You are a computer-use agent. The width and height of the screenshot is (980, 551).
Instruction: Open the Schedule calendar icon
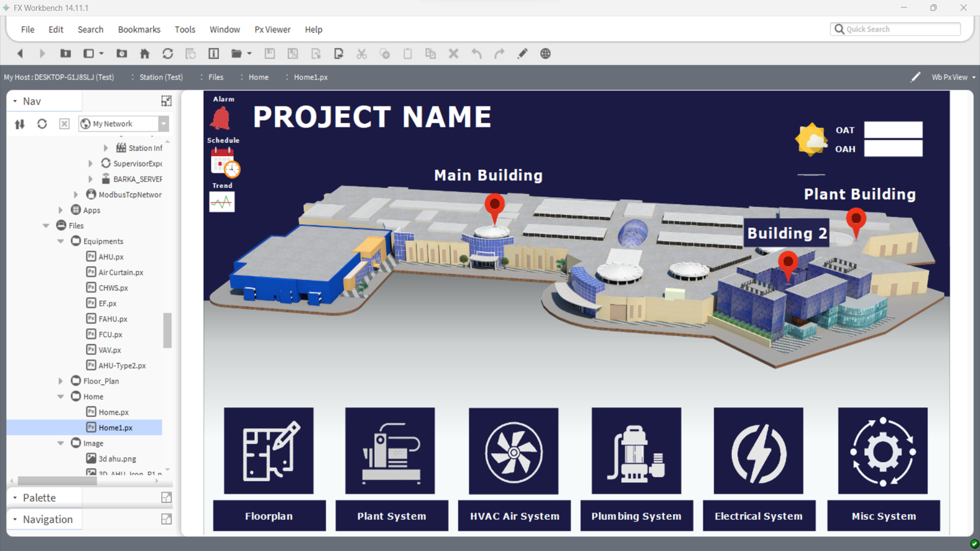click(x=224, y=162)
